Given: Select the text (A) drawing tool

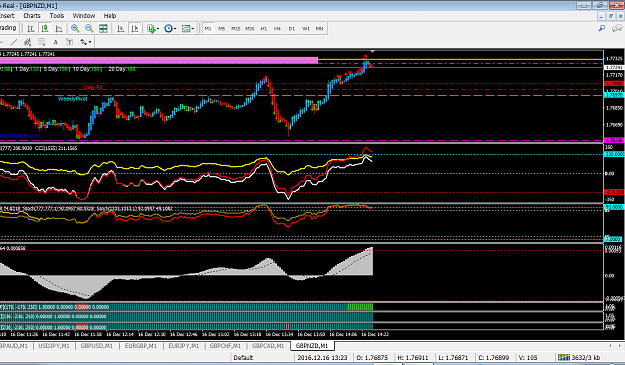Looking at the screenshot, I should tap(56, 42).
